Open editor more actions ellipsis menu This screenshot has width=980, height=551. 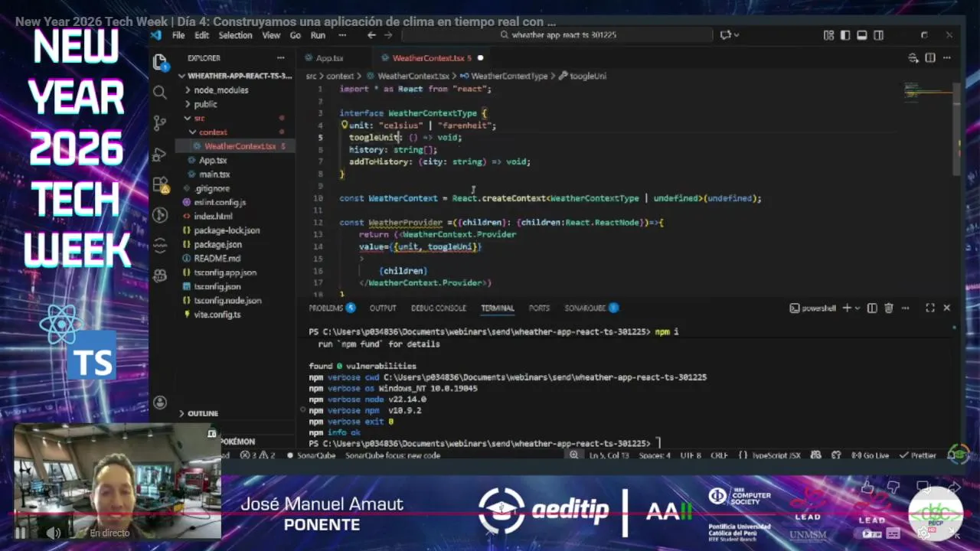(947, 58)
